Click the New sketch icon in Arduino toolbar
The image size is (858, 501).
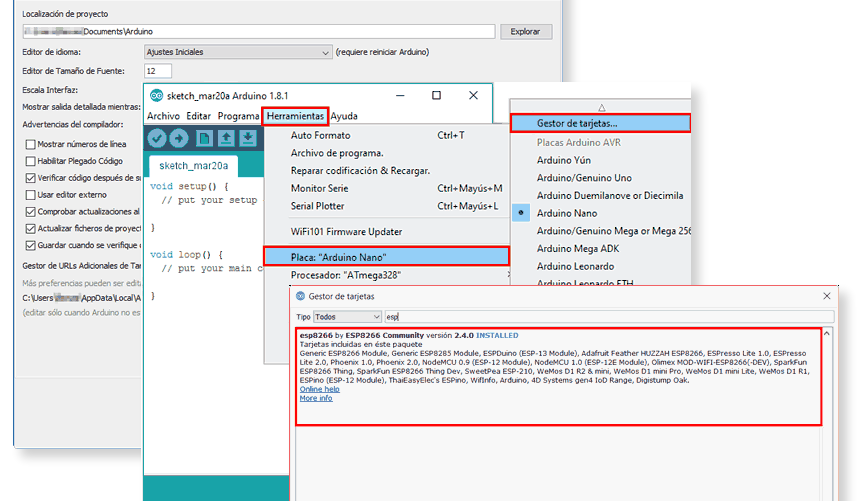[x=204, y=138]
